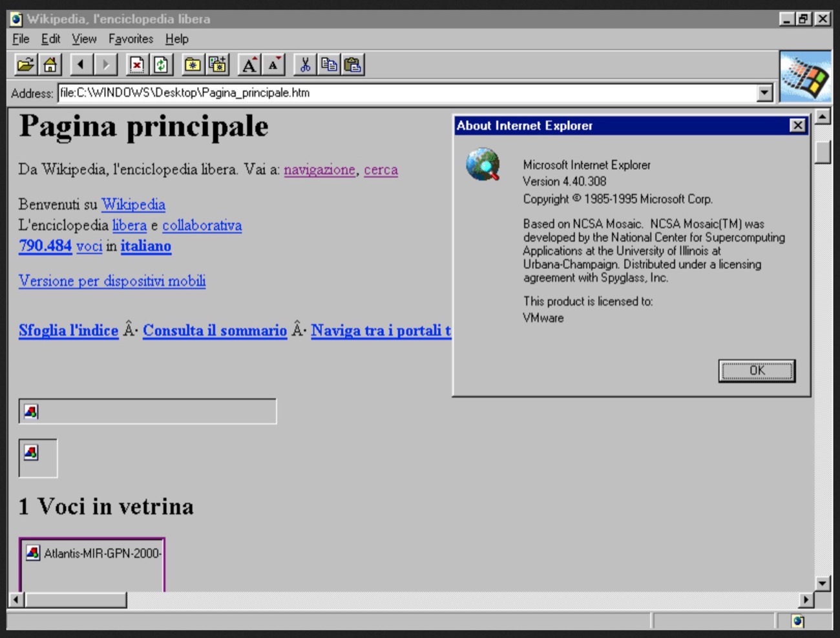Click the "collaborativa" link
The height and width of the screenshot is (638, 840).
pos(202,226)
